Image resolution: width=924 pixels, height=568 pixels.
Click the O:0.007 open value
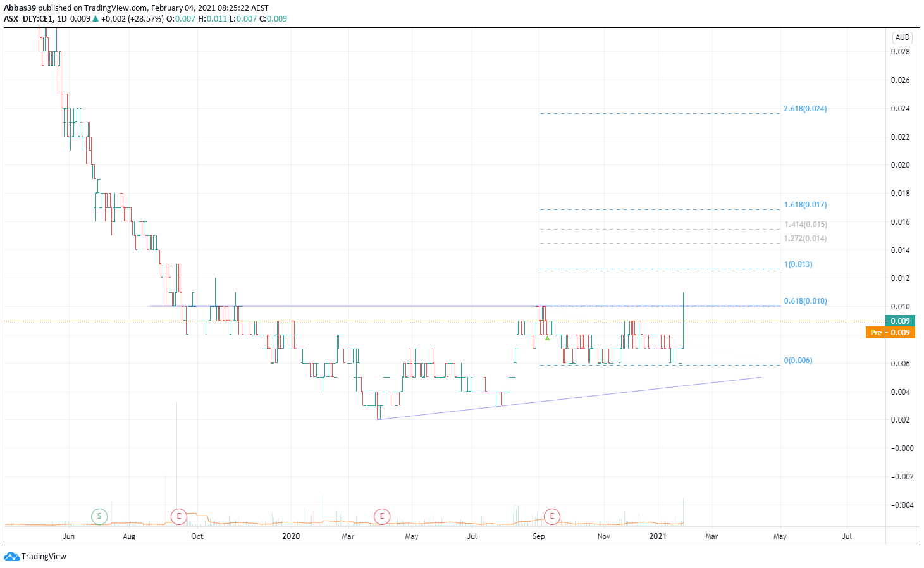tap(181, 18)
